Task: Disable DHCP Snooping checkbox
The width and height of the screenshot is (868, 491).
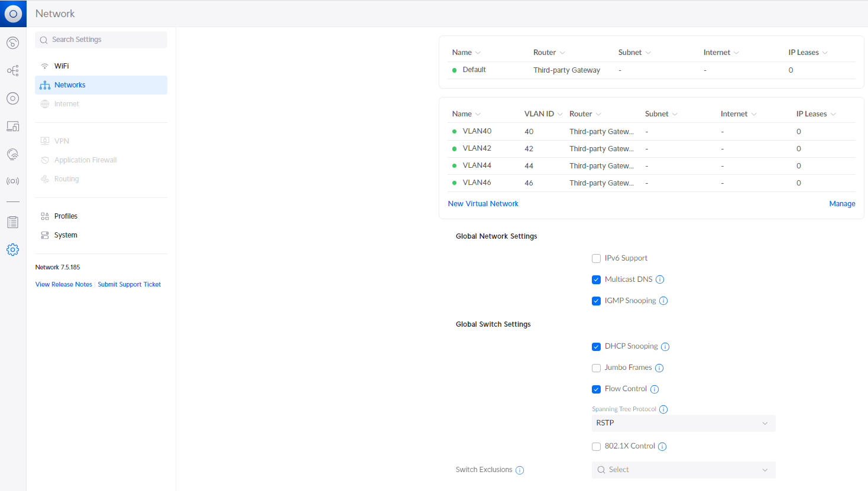Action: tap(596, 347)
